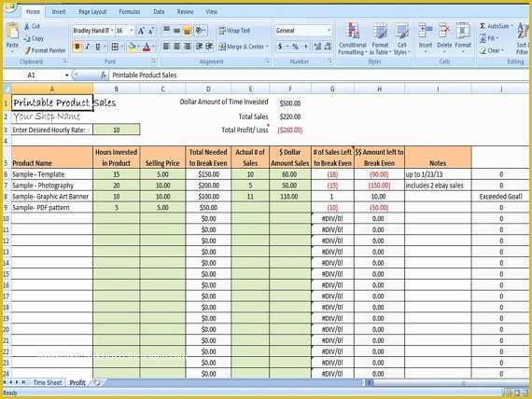Open the Review ribbon tab

click(x=185, y=12)
